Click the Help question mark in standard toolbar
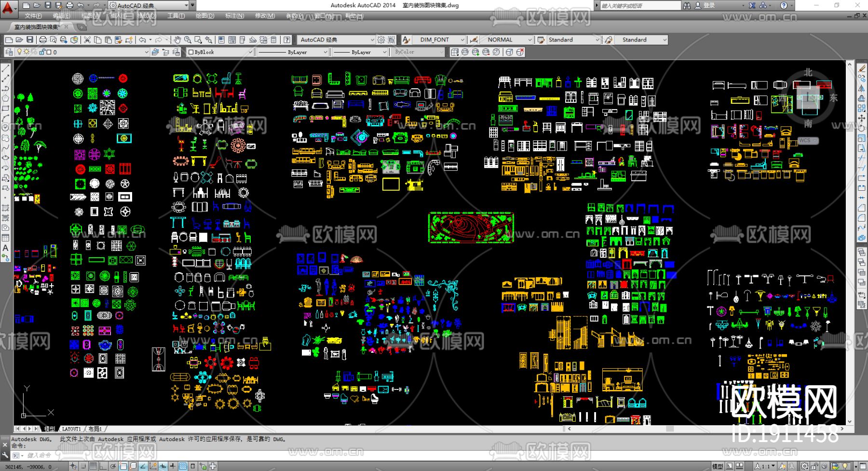The image size is (868, 471). 287,40
